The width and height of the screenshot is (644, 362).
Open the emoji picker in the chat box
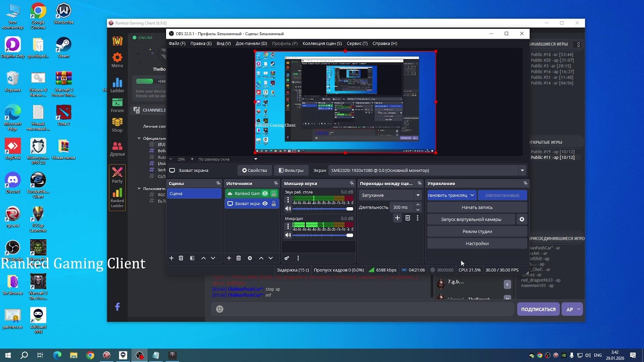pyautogui.click(x=219, y=309)
